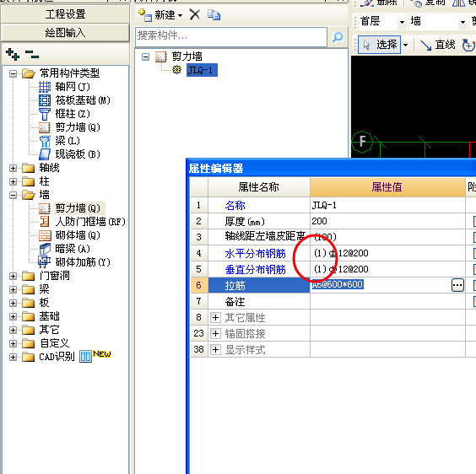Click 水平分布钢筋 value cell
Image resolution: width=476 pixels, height=474 pixels.
[387, 253]
